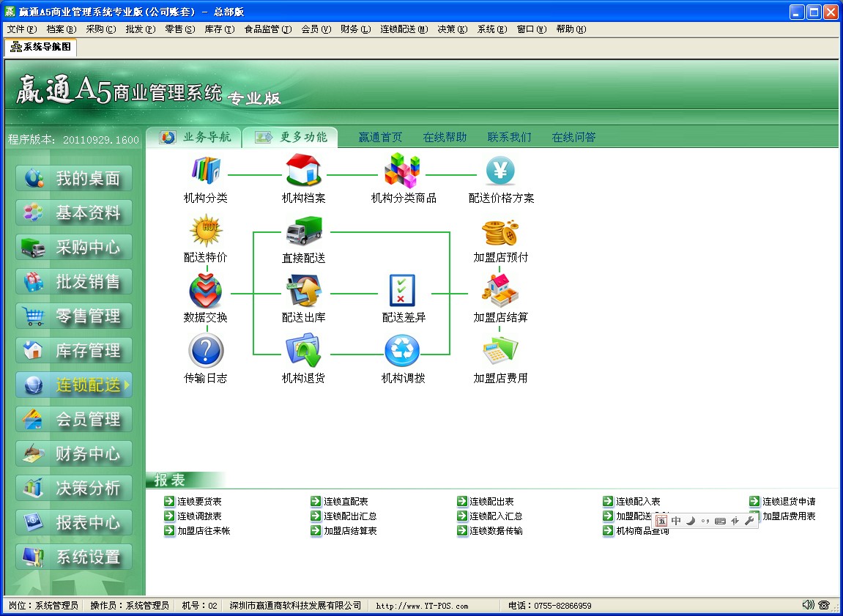Screen dimensions: 843x616
Task: Click the 机构档案 house icon
Action: 304,173
